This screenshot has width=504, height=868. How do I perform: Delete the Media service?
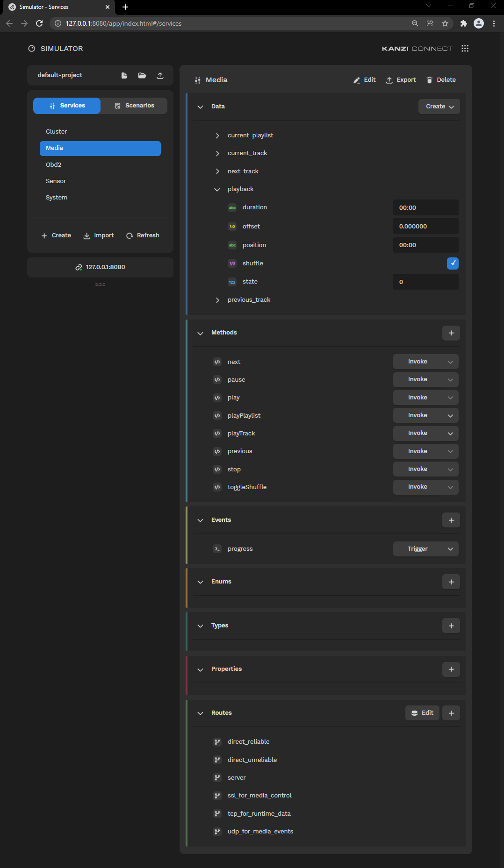pos(441,80)
